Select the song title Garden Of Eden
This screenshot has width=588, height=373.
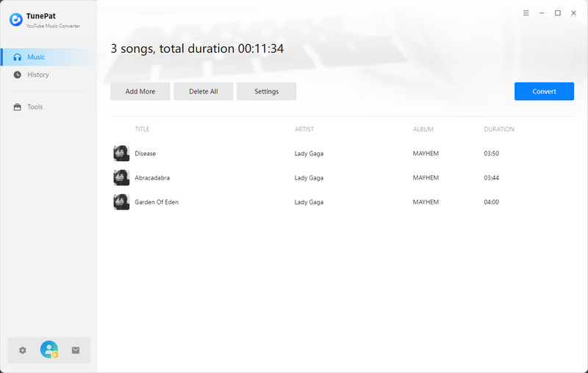click(157, 202)
